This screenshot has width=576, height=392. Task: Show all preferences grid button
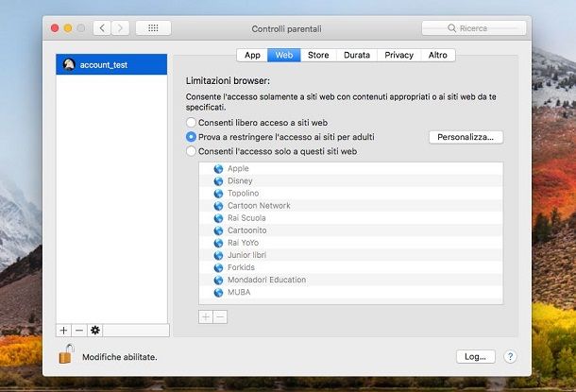153,28
